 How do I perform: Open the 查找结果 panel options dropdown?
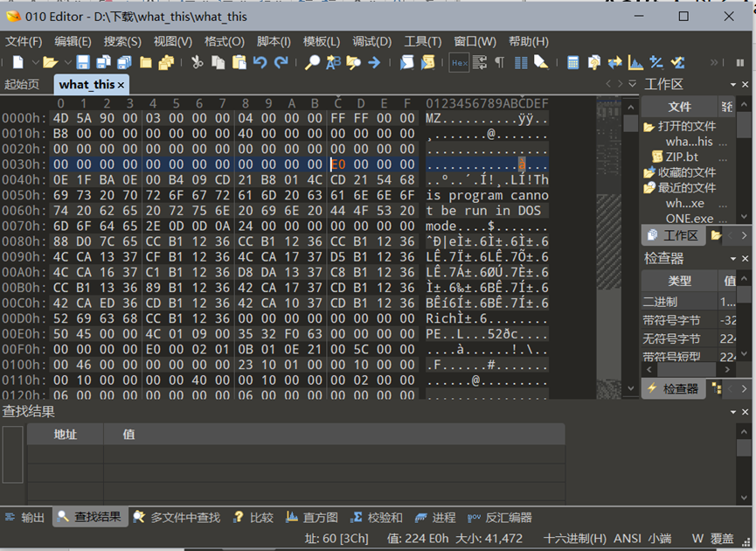(x=733, y=412)
